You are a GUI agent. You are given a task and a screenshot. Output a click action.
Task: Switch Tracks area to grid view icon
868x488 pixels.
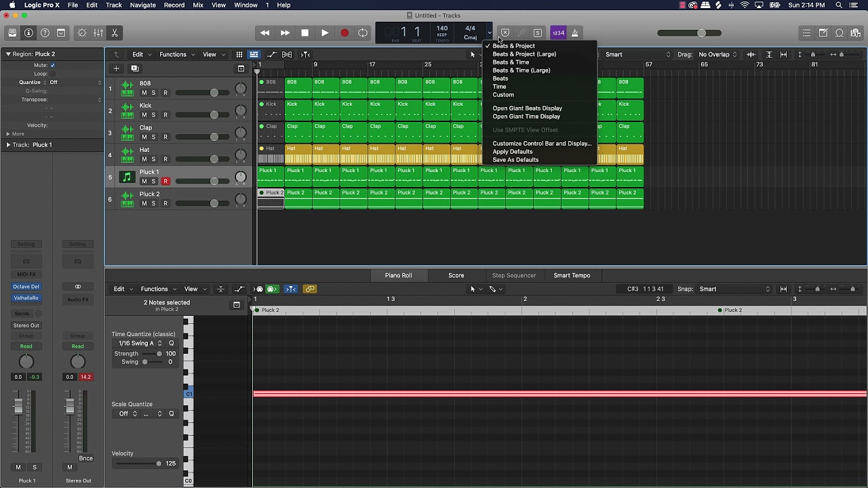click(239, 54)
